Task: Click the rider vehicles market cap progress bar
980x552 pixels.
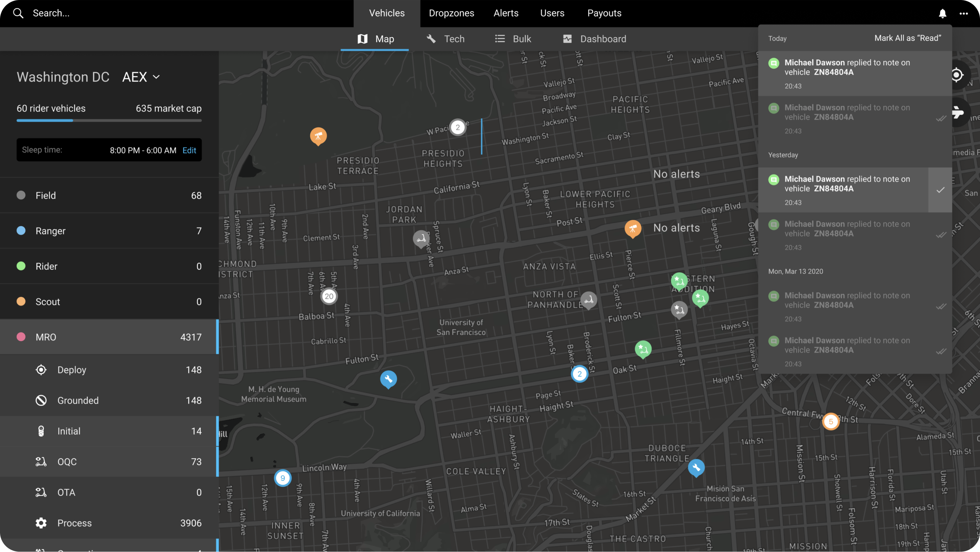Action: pyautogui.click(x=109, y=121)
